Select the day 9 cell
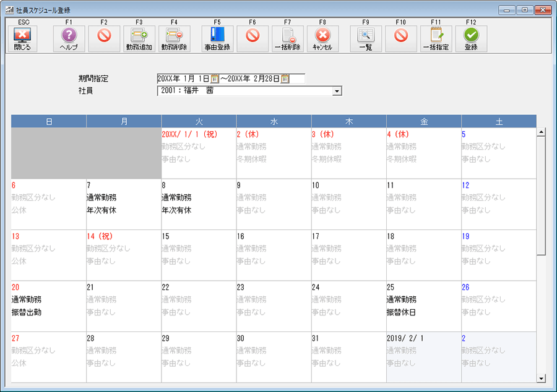Image resolution: width=557 pixels, height=392 pixels. tap(274, 204)
